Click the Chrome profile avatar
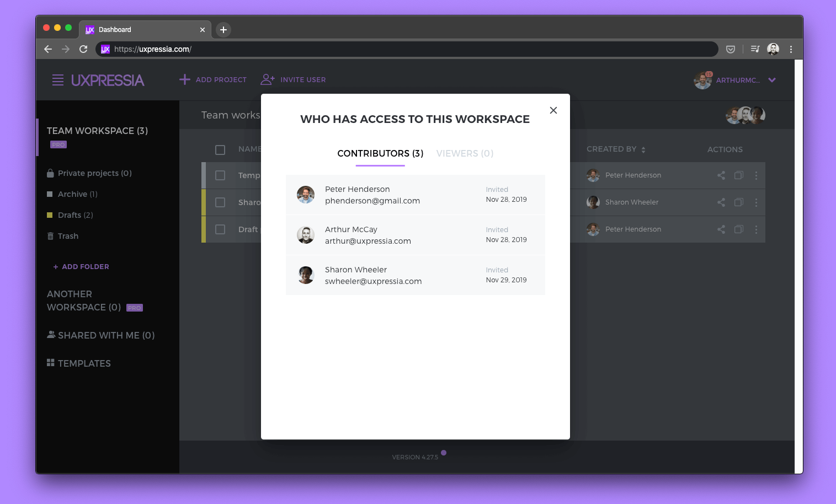 (x=773, y=49)
